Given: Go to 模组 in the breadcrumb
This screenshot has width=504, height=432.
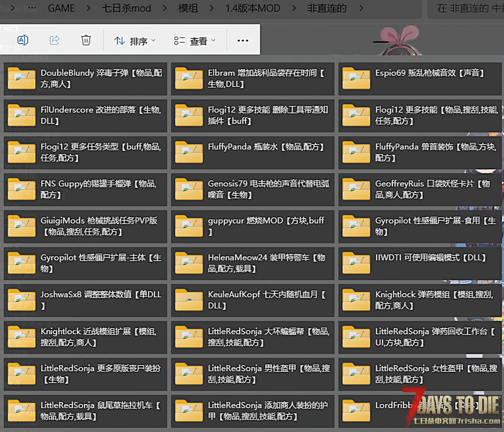Looking at the screenshot, I should (x=188, y=8).
